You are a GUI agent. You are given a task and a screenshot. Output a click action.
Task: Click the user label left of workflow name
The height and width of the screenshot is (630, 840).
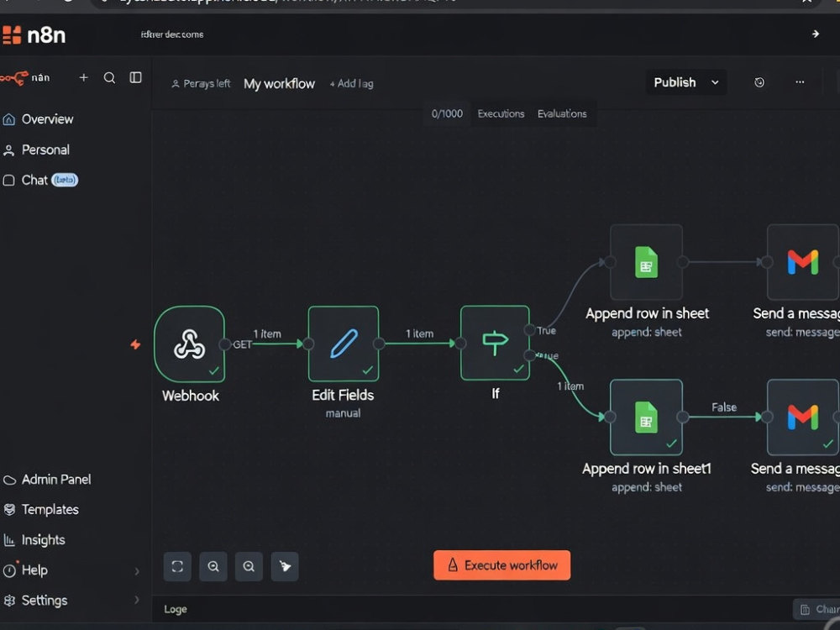coord(201,83)
